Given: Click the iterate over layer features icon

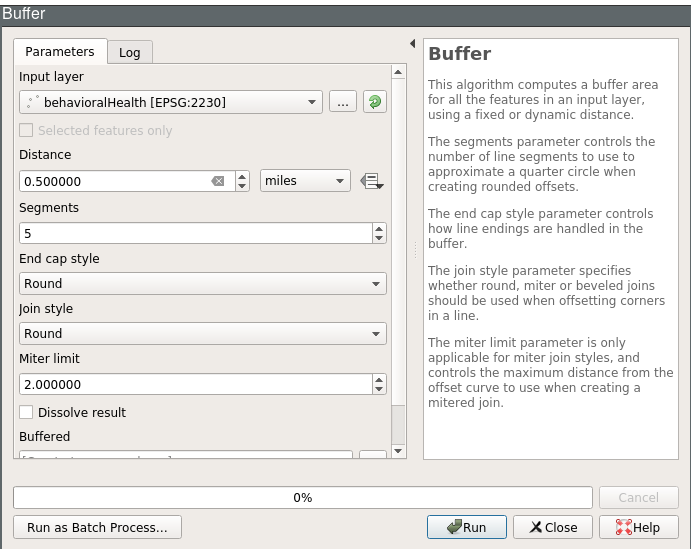Looking at the screenshot, I should [x=374, y=102].
